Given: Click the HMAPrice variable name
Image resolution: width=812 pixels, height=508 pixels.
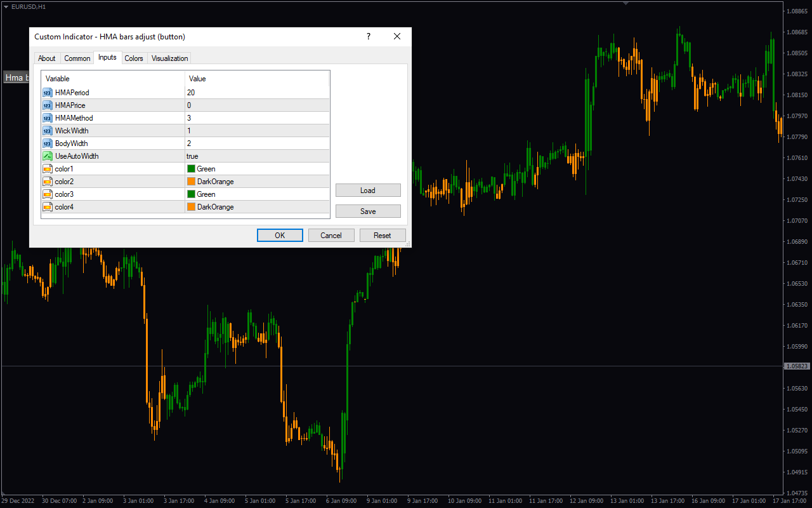Looking at the screenshot, I should 70,105.
